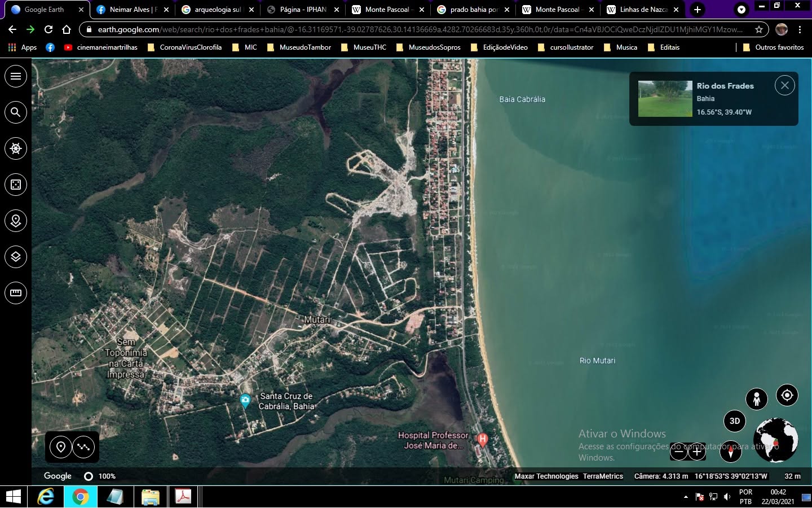Choose the draw line or shape tool
Viewport: 812px width, 508px height.
pos(84,447)
